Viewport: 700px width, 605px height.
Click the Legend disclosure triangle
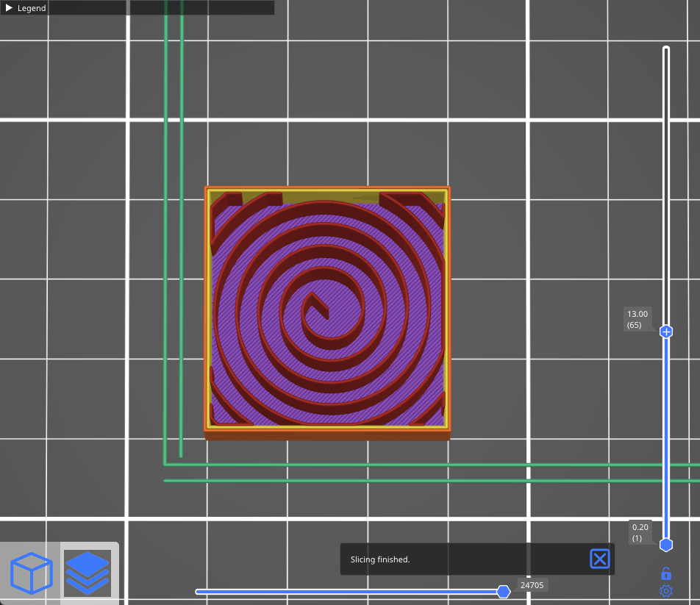pos(10,8)
